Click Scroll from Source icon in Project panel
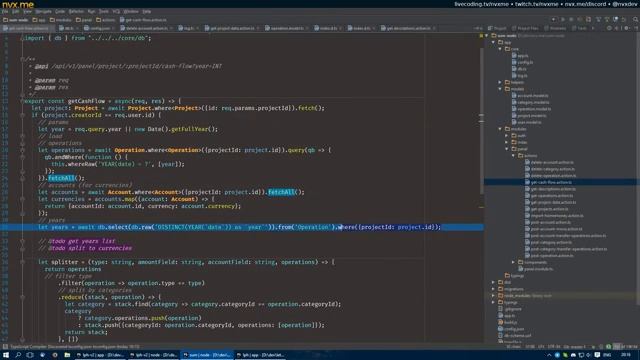The image size is (640, 360). (609, 28)
